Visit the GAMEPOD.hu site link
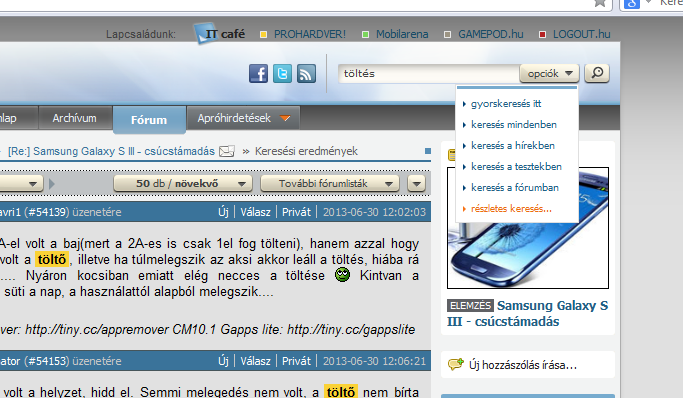Image resolution: width=683 pixels, height=398 pixels. (x=491, y=34)
